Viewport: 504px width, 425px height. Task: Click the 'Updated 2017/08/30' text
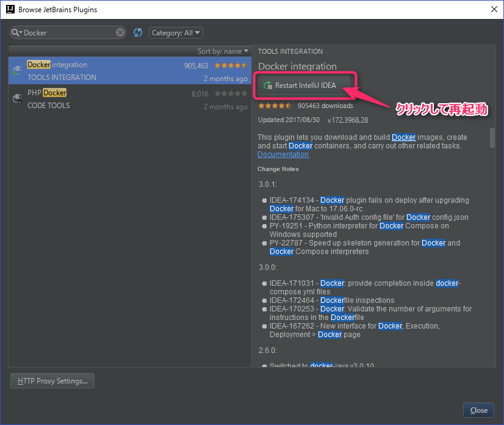(x=289, y=120)
